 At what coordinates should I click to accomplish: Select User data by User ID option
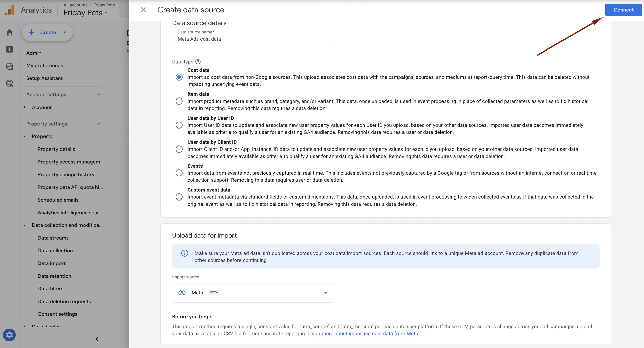[179, 125]
